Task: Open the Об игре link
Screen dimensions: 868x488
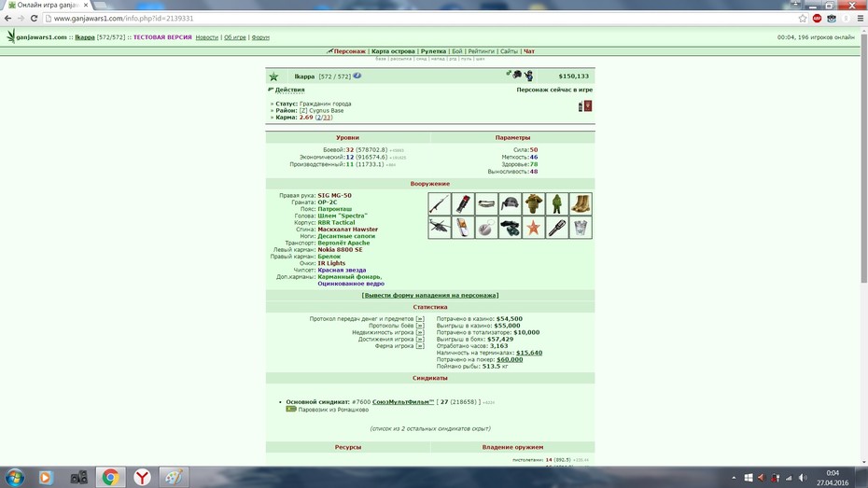Action: point(234,37)
